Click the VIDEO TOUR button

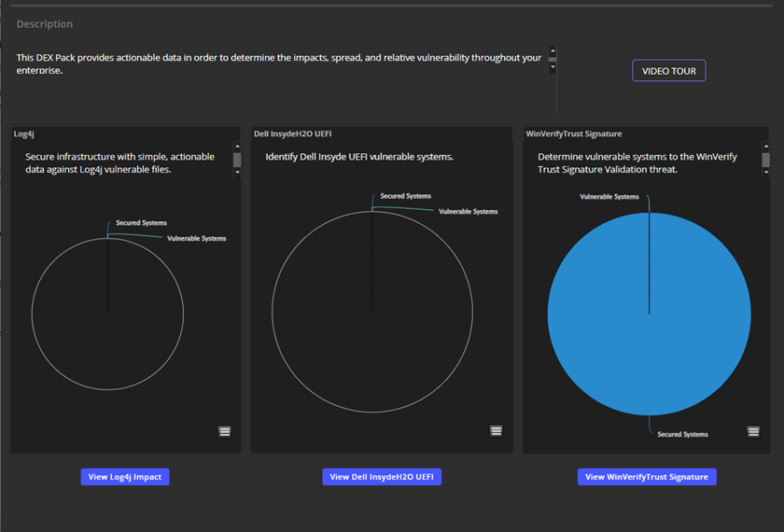tap(669, 71)
